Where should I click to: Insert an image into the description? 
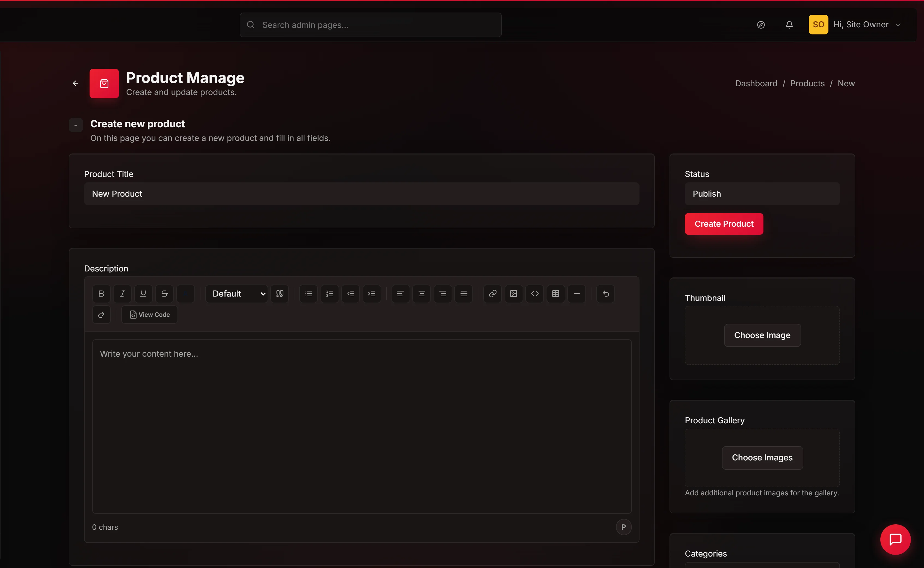(514, 294)
